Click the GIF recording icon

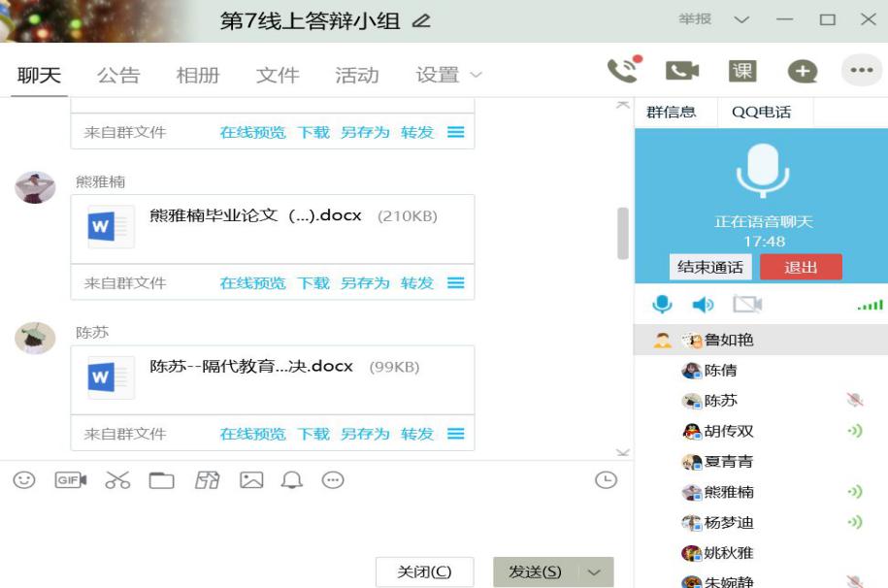pos(71,479)
